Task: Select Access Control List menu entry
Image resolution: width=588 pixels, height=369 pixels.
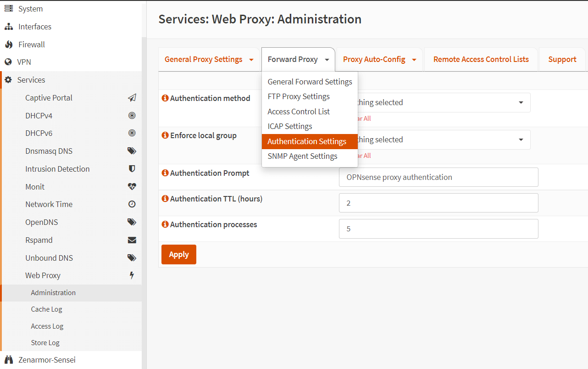Action: point(299,112)
